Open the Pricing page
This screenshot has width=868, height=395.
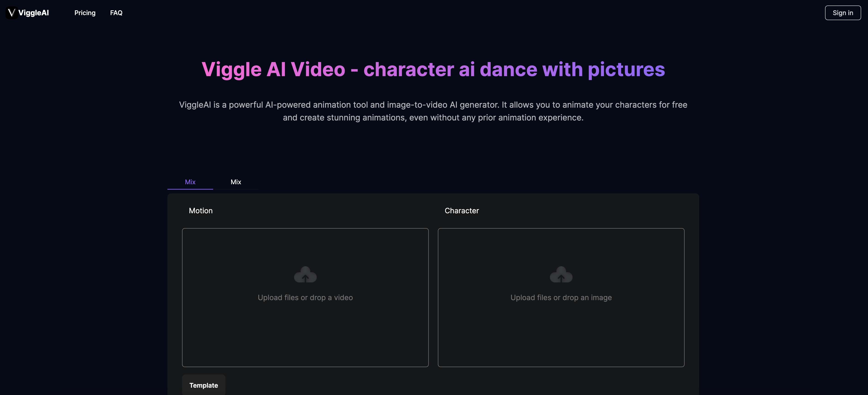pos(85,13)
